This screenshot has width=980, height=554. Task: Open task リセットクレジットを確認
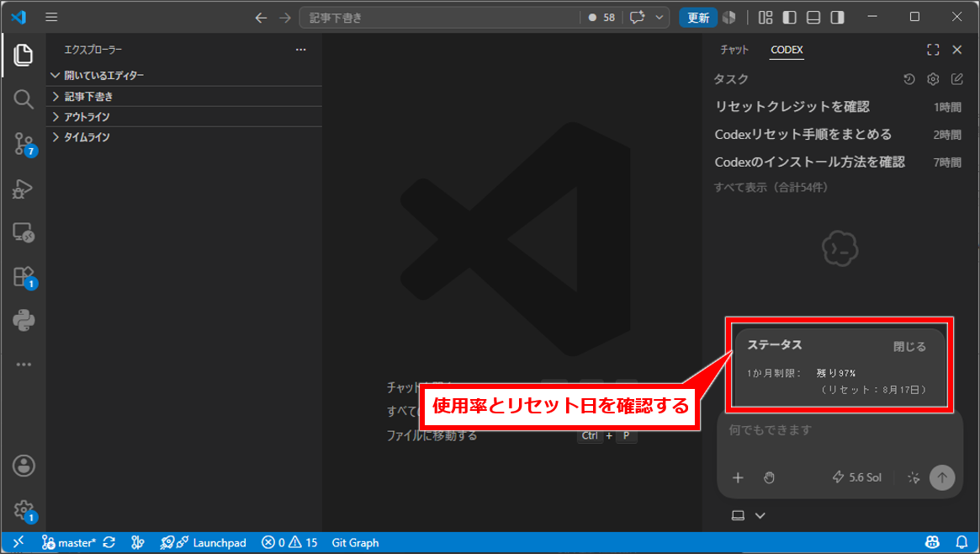click(838, 107)
